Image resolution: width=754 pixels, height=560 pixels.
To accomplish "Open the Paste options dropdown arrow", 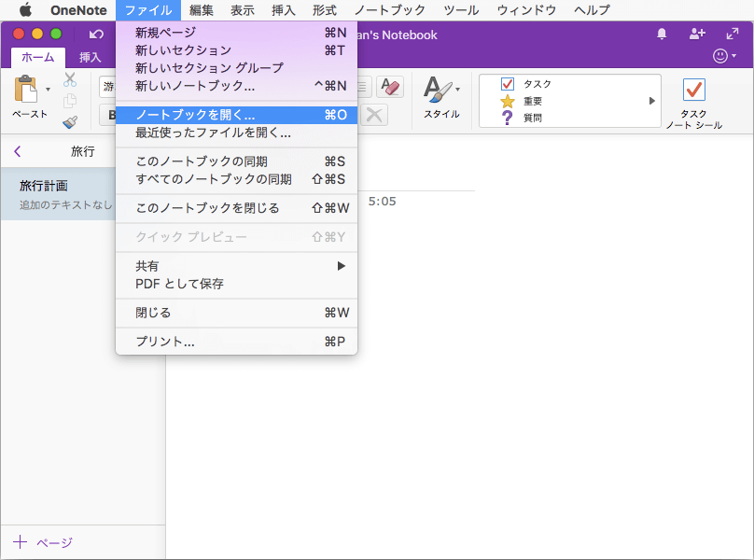I will coord(48,89).
